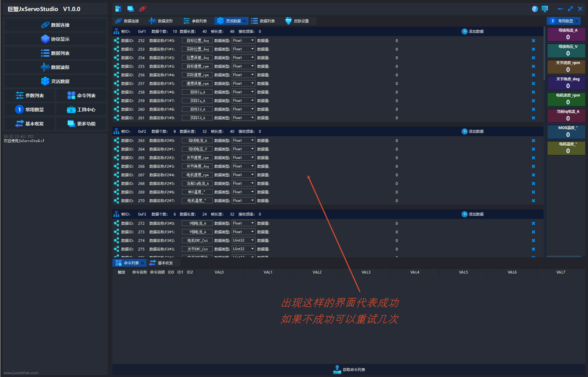Open data type dropdown for 关节角度_deg row
Image resolution: width=588 pixels, height=377 pixels.
[243, 166]
